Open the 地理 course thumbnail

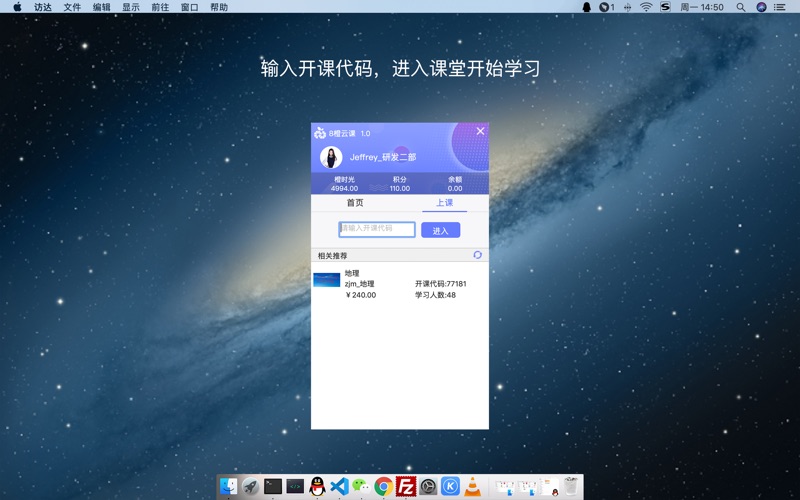point(327,280)
